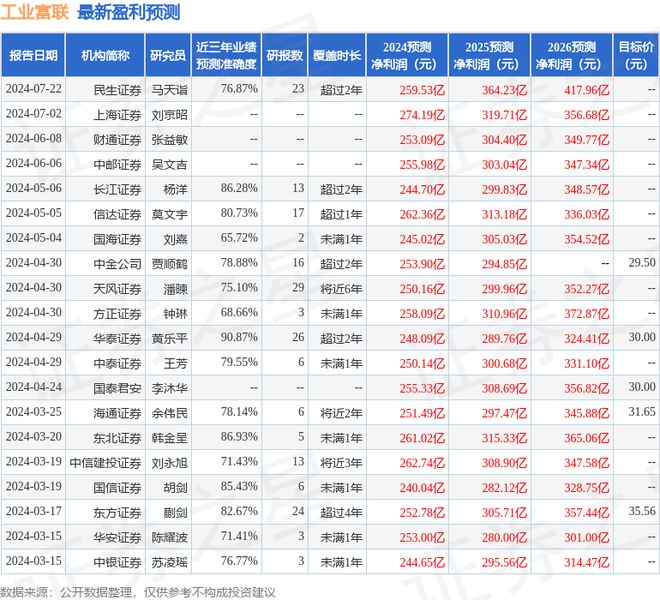Screen dimensions: 660x600
Task: Click coverage duration 将近6年
Action: 341,288
